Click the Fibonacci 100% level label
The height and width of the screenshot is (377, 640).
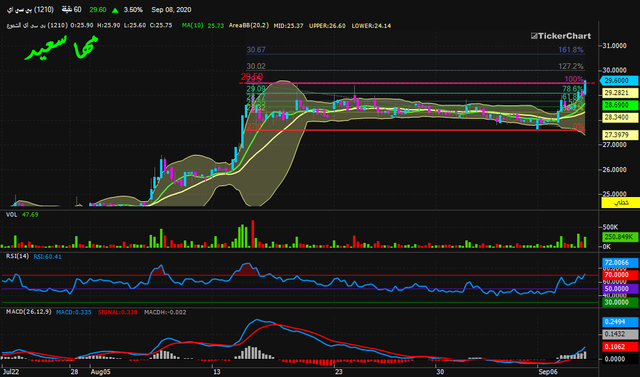coord(574,79)
